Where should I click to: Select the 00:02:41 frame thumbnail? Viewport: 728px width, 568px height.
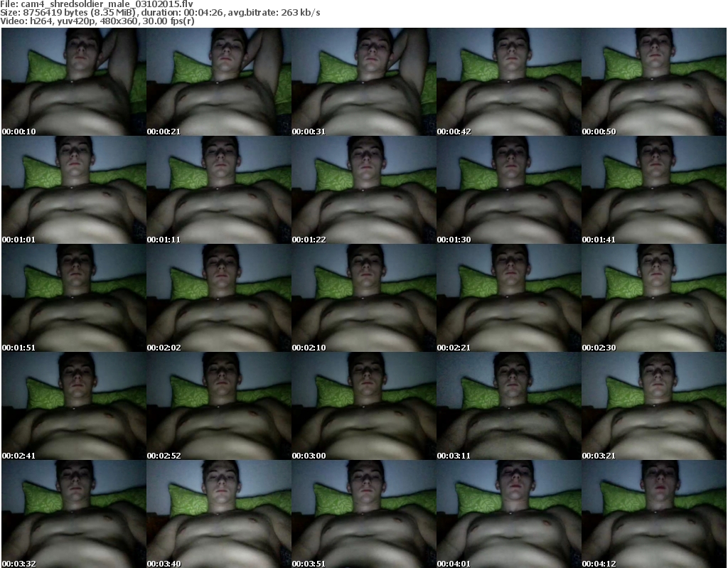coord(74,406)
